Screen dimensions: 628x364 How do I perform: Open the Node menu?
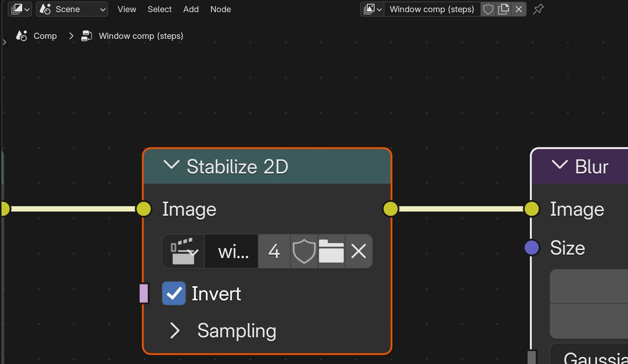click(220, 9)
